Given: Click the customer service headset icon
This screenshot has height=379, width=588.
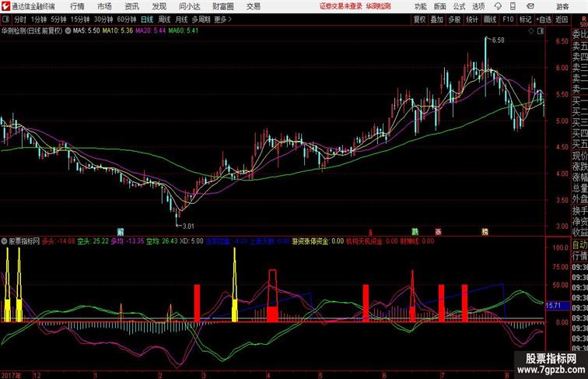Looking at the screenshot, I should point(498,6).
